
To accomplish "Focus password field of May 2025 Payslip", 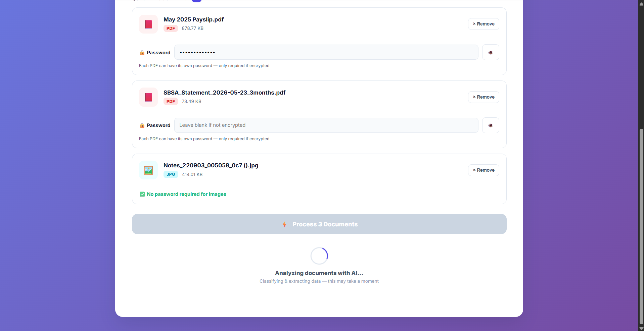I will (x=326, y=52).
